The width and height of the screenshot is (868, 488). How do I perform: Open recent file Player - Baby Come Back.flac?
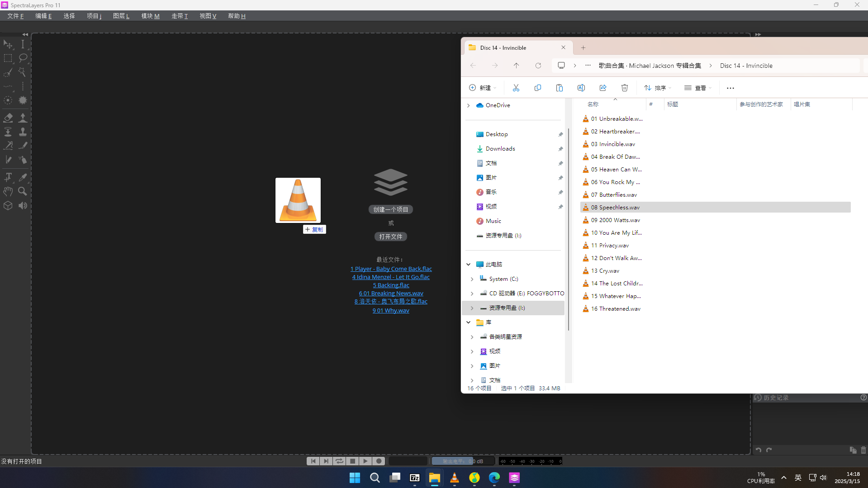[391, 269]
